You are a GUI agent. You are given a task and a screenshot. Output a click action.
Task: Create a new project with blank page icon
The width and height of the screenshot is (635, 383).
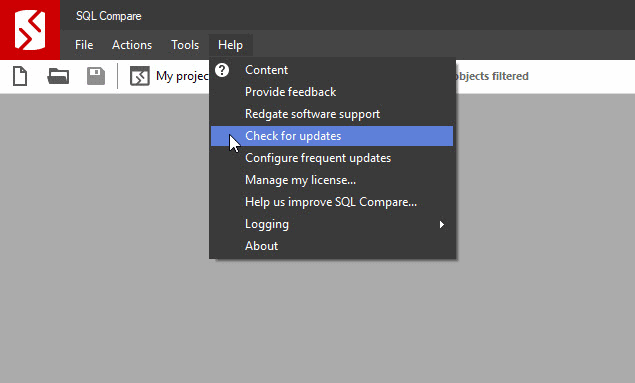(x=20, y=76)
